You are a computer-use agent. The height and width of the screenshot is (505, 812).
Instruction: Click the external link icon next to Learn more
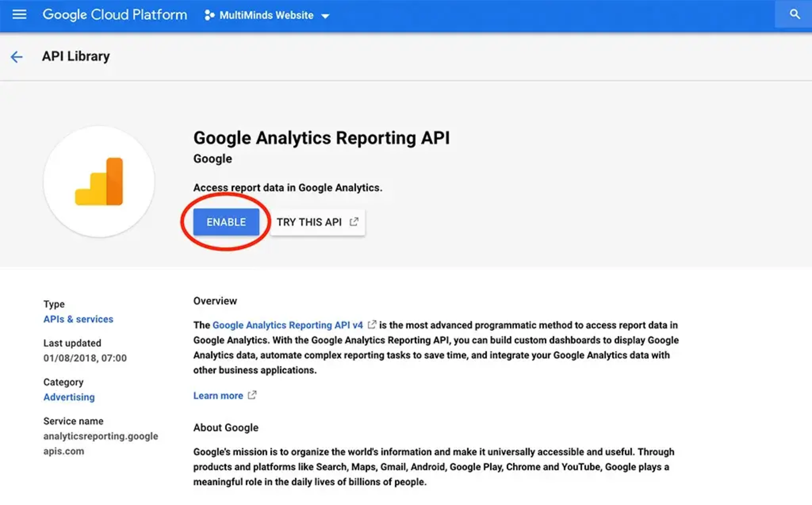click(252, 395)
